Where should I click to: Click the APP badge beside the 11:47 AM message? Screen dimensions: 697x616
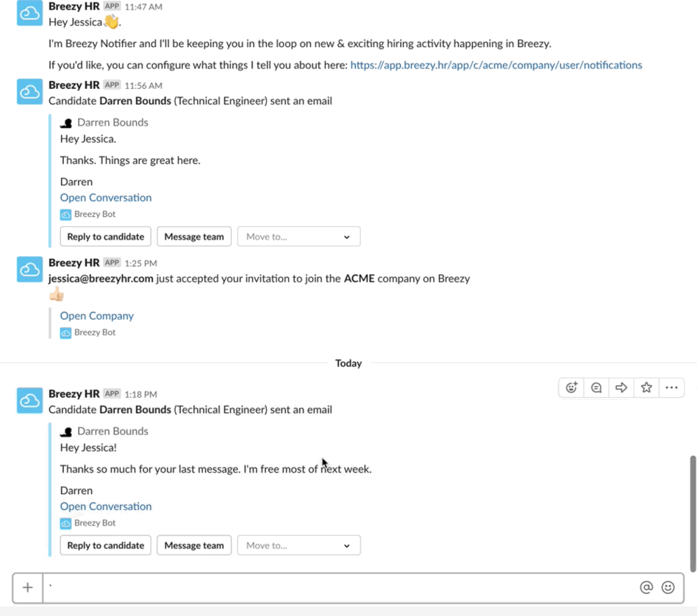[112, 6]
